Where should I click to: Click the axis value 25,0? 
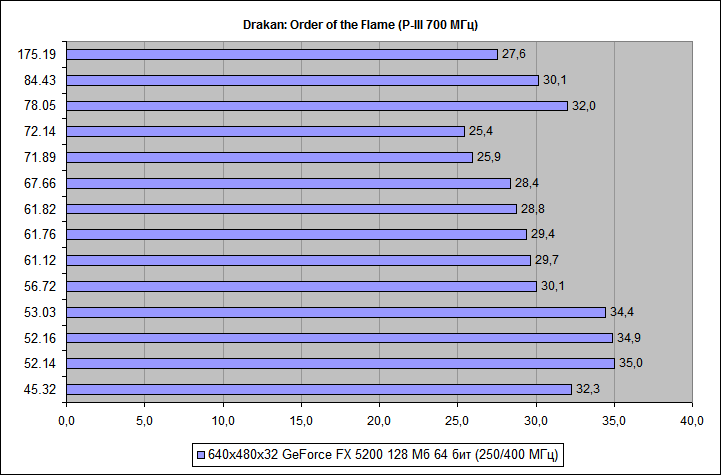click(x=458, y=421)
